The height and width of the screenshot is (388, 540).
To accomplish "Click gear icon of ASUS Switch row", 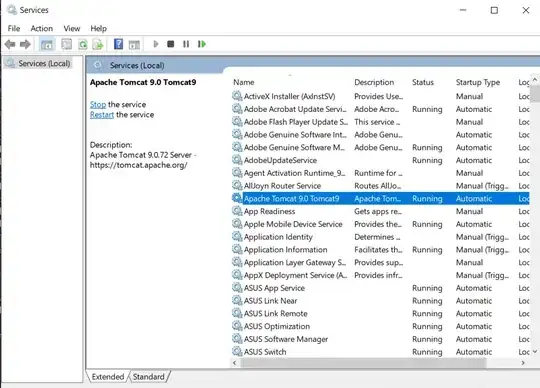I will pyautogui.click(x=237, y=352).
